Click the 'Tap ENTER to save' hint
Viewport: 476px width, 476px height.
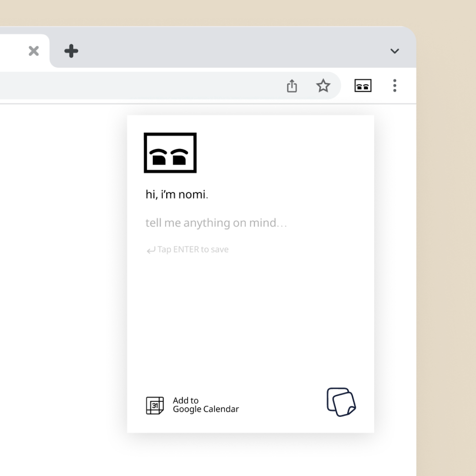pos(193,249)
